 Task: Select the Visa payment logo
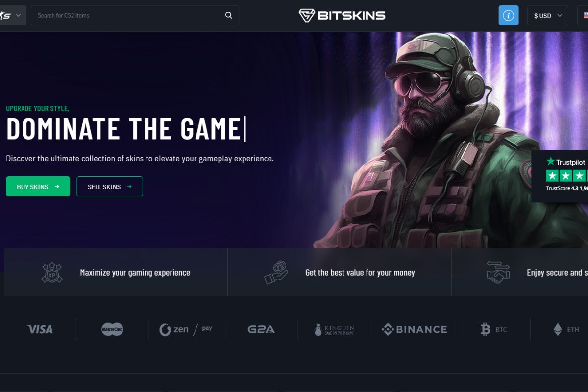[x=41, y=329]
